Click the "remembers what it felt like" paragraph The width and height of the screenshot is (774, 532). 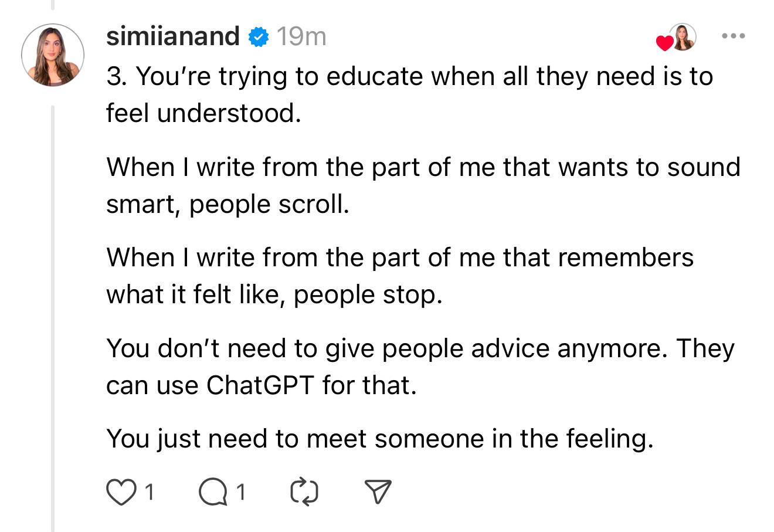click(399, 276)
